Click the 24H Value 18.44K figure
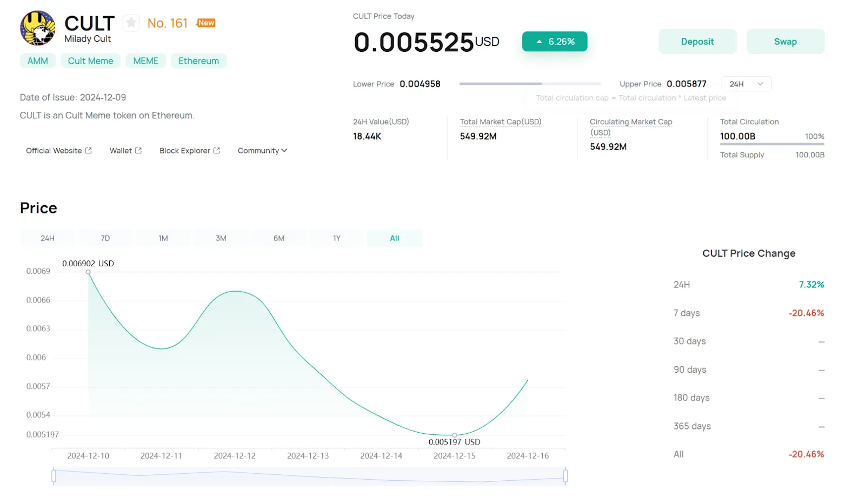 [x=367, y=136]
